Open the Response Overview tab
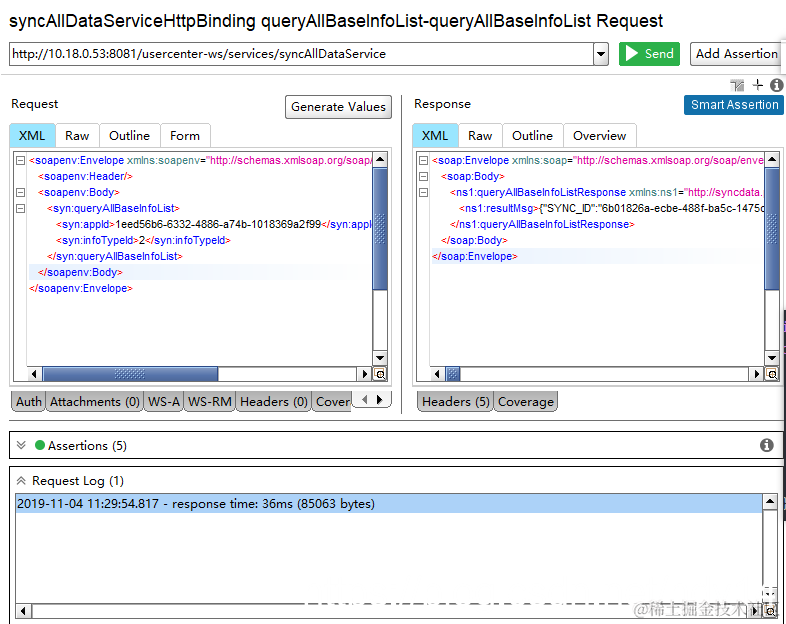 [x=600, y=136]
